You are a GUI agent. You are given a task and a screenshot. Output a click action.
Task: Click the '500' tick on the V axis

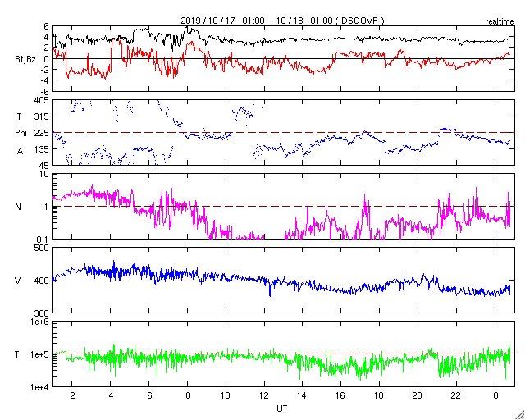42,248
